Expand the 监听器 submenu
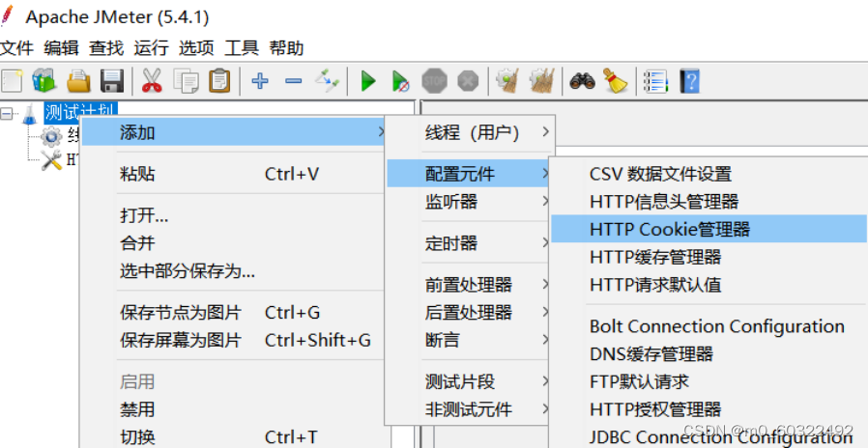868x448 pixels. click(x=469, y=202)
